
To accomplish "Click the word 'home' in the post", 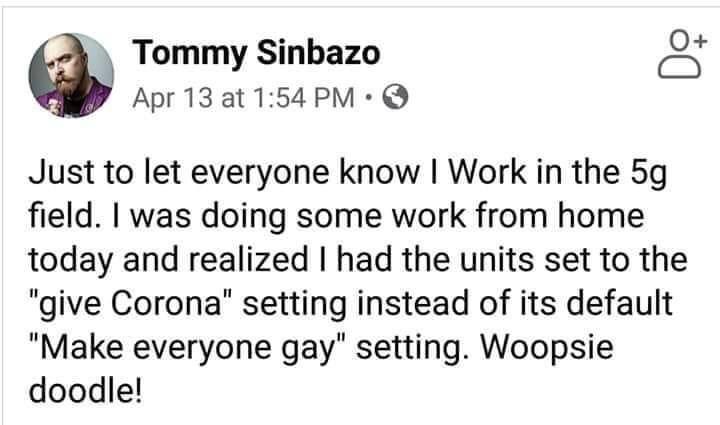I will tap(600, 215).
